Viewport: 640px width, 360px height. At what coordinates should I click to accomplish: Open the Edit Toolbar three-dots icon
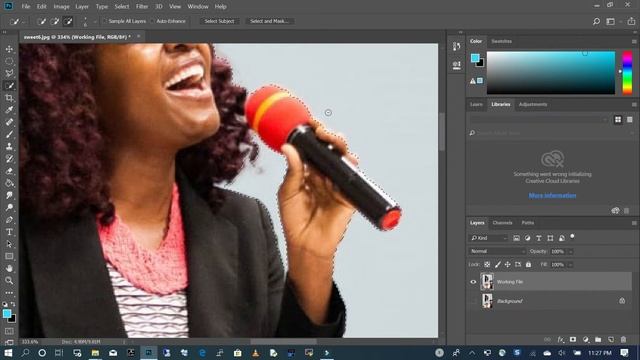point(9,293)
